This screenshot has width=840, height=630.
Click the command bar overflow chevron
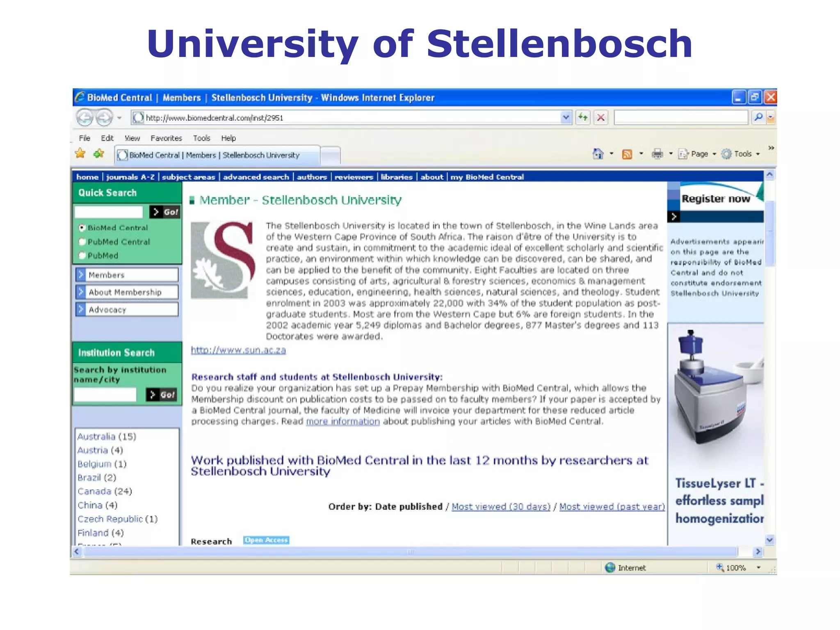coord(771,148)
